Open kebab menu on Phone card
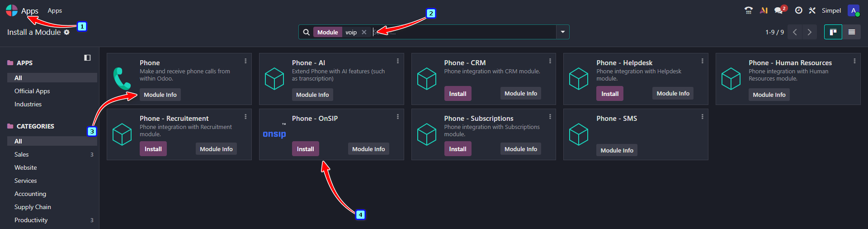The width and height of the screenshot is (868, 229). coord(245,61)
